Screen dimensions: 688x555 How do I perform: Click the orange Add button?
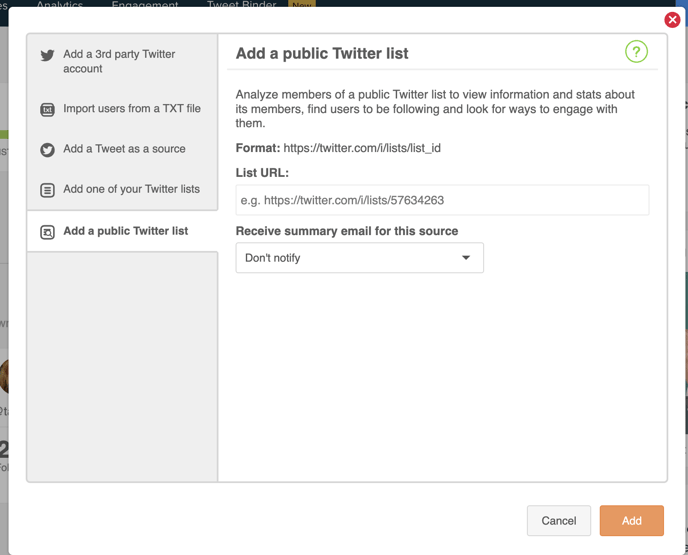coord(631,520)
